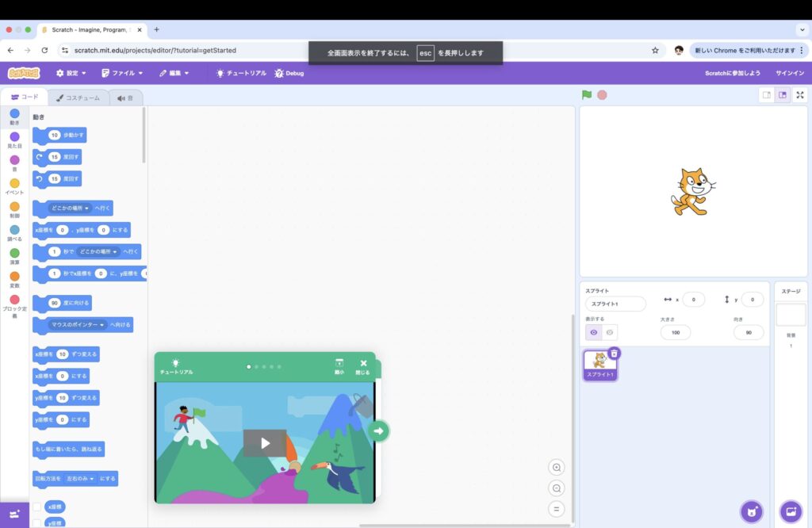Click Scratchに参加しよう link

[732, 73]
